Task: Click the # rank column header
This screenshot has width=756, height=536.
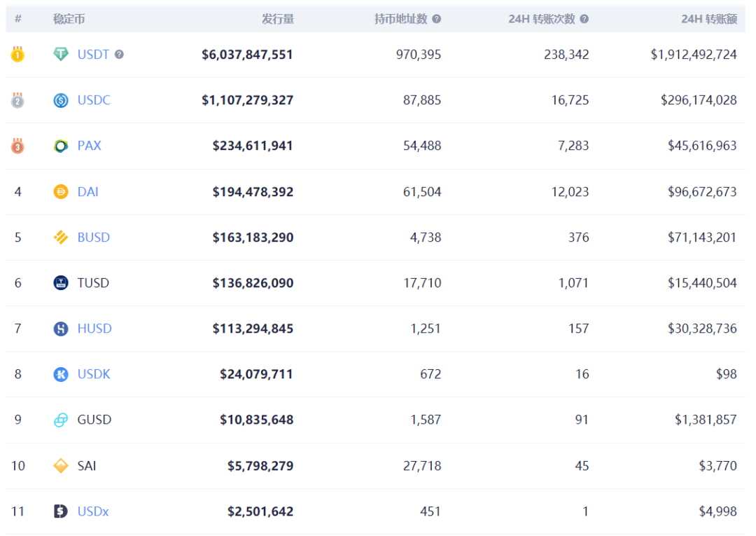Action: [17, 19]
